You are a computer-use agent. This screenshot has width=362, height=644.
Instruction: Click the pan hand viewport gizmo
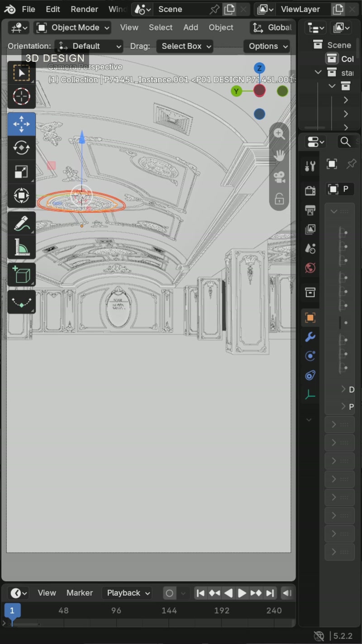pos(279,156)
